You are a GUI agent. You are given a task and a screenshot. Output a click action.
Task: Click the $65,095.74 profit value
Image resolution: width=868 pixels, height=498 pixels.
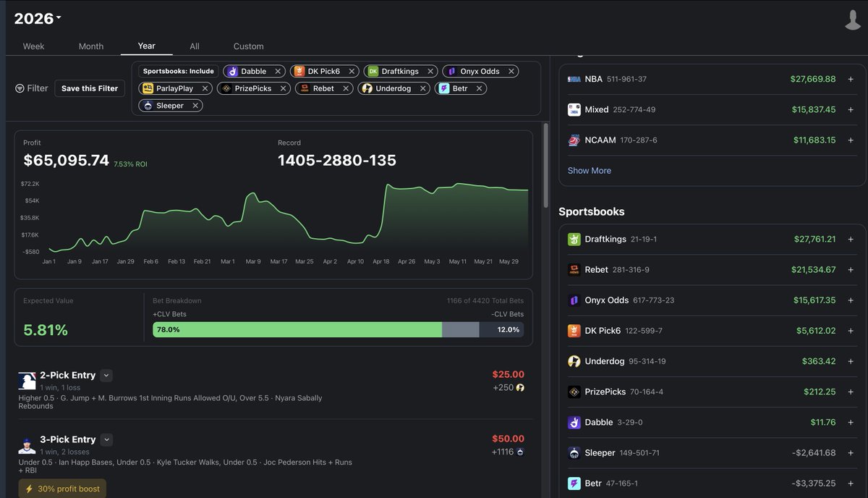(66, 160)
